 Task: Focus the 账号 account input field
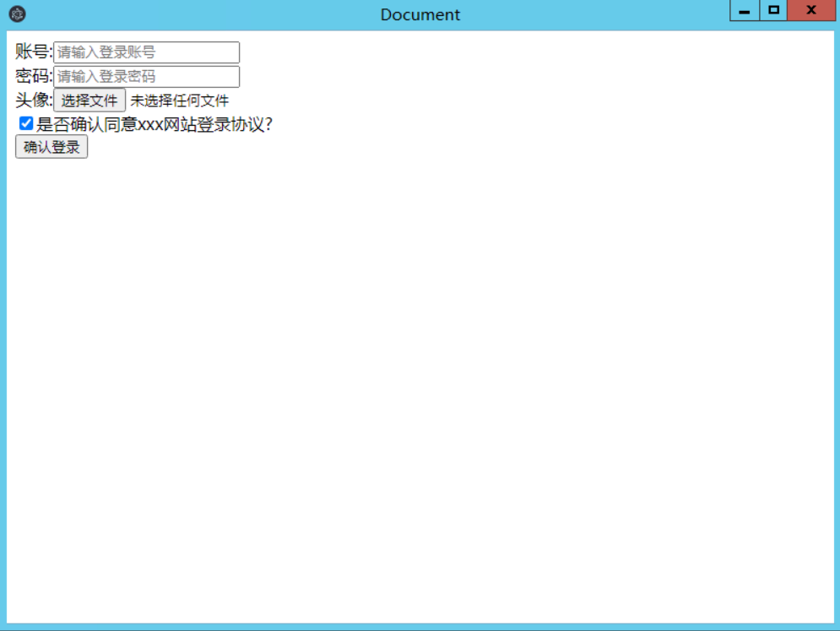(146, 52)
